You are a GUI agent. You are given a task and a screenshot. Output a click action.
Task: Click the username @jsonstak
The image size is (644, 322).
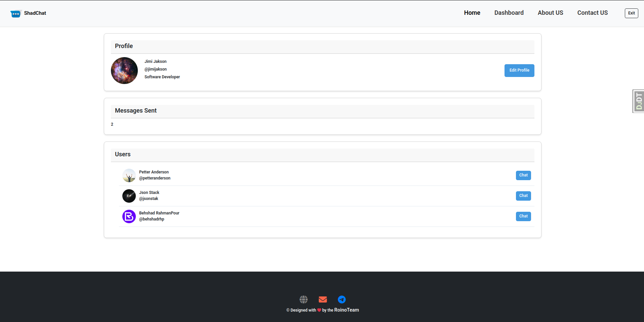pyautogui.click(x=149, y=199)
